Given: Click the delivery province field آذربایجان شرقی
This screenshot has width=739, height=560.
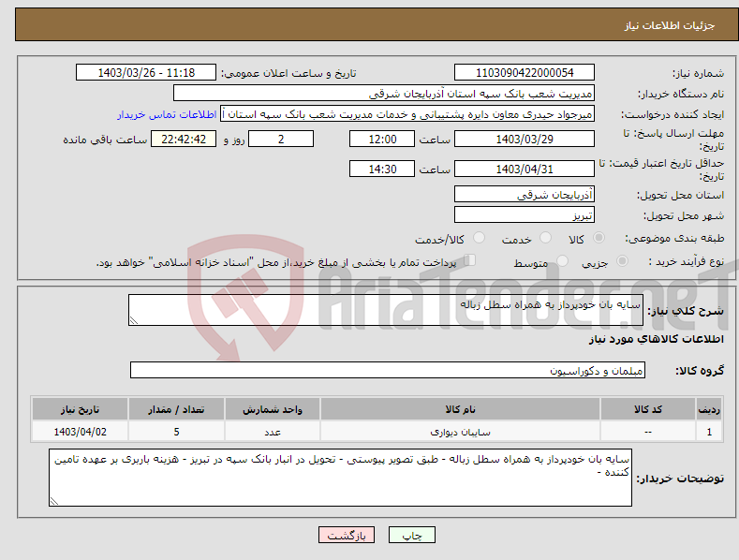Looking at the screenshot, I should click(x=525, y=194).
